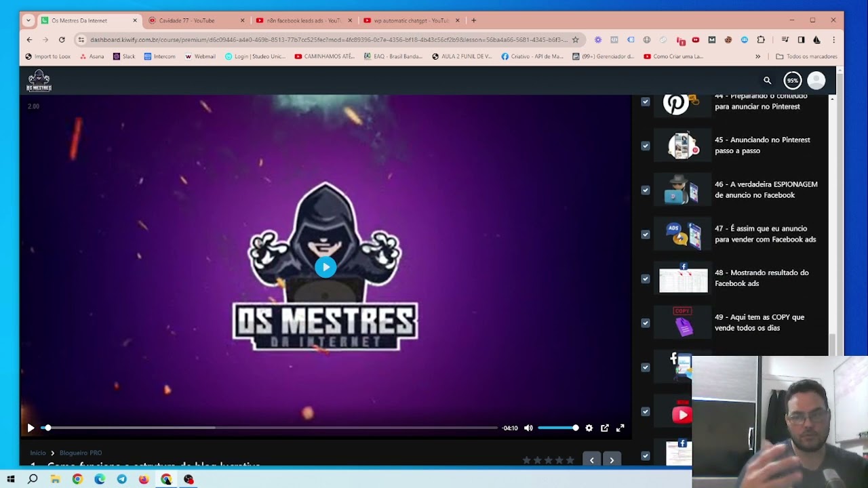Open video player settings gear
This screenshot has height=488, width=868.
tap(589, 428)
